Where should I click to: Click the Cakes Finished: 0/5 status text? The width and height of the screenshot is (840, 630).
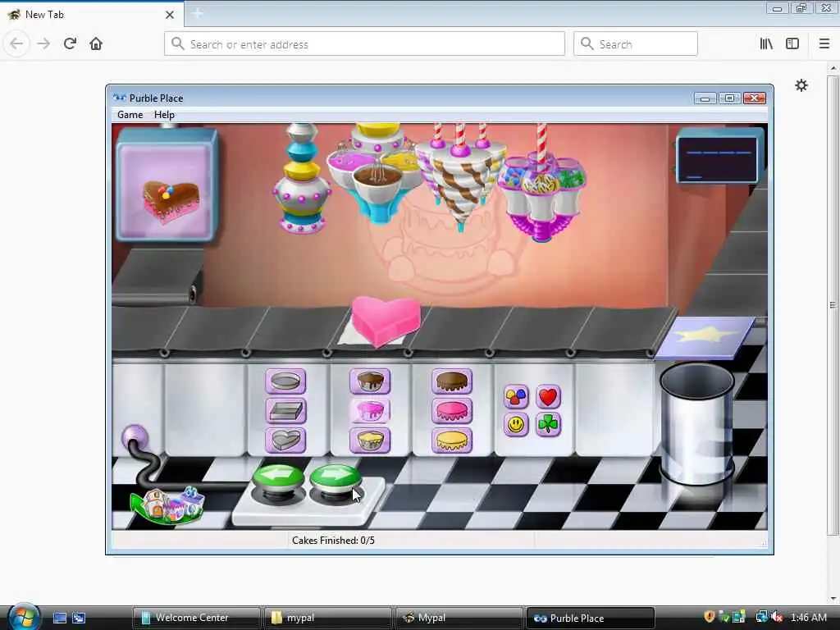click(333, 540)
